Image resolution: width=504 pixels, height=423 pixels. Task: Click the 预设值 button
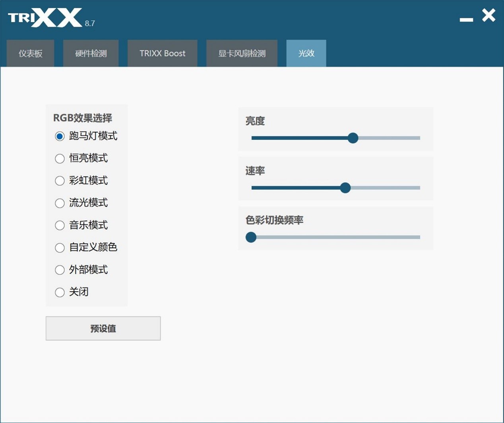pyautogui.click(x=103, y=329)
